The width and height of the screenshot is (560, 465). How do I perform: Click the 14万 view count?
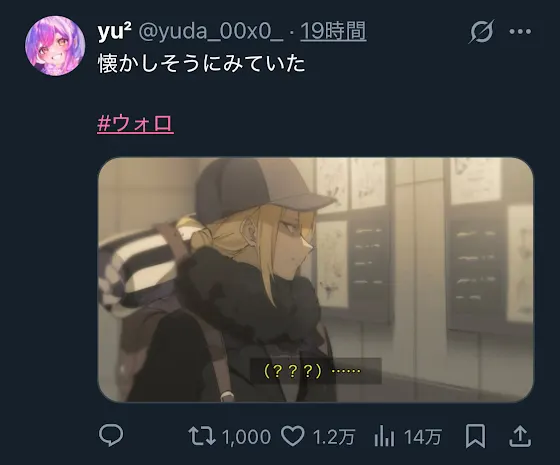pyautogui.click(x=423, y=436)
